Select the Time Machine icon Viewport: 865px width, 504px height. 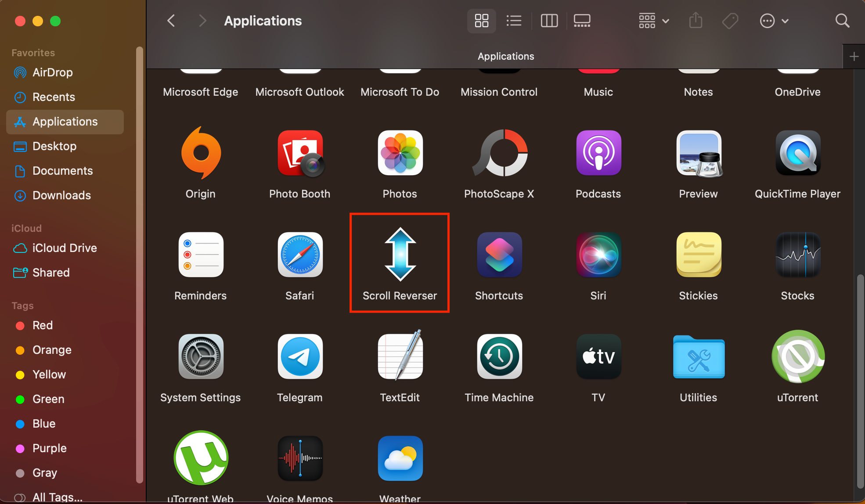500,356
